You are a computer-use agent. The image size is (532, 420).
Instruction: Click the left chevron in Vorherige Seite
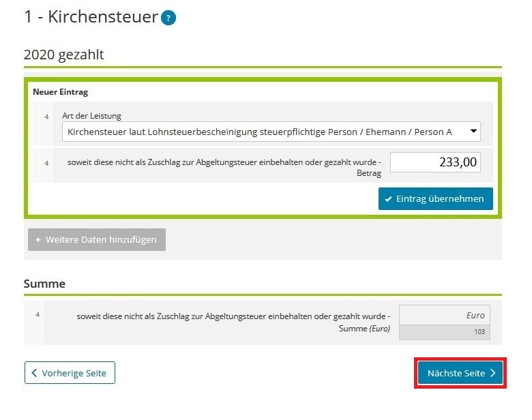pyautogui.click(x=34, y=373)
